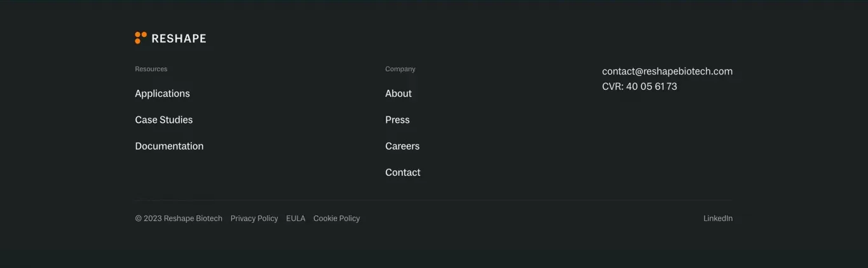Visit the About page
The height and width of the screenshot is (268, 868).
click(x=398, y=94)
